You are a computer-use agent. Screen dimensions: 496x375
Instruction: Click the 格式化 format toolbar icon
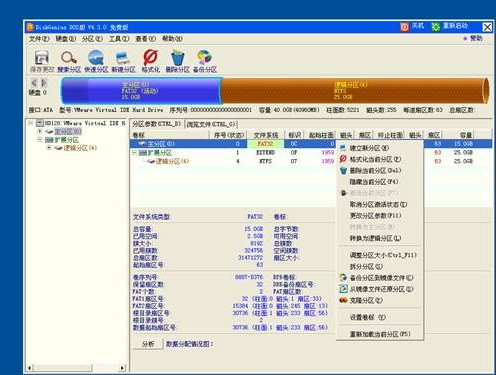150,57
